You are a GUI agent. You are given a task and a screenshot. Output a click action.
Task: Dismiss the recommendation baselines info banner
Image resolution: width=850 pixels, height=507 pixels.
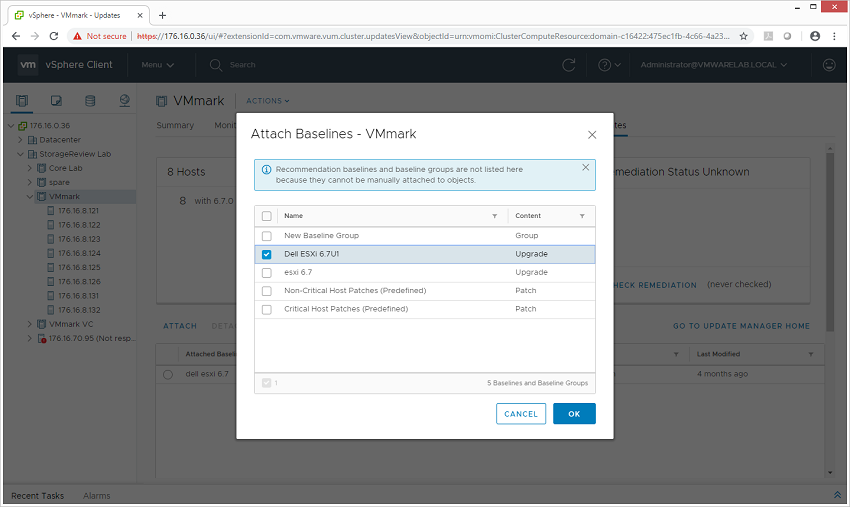point(585,168)
